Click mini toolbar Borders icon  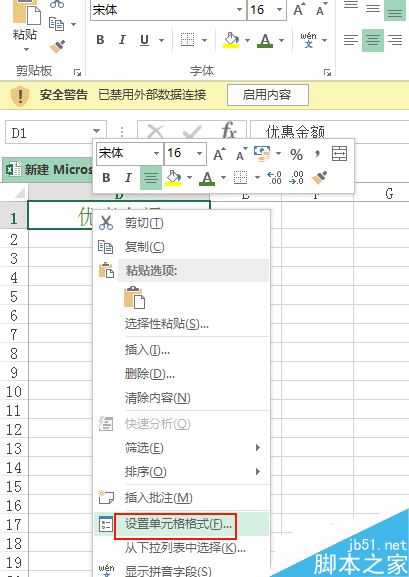240,178
